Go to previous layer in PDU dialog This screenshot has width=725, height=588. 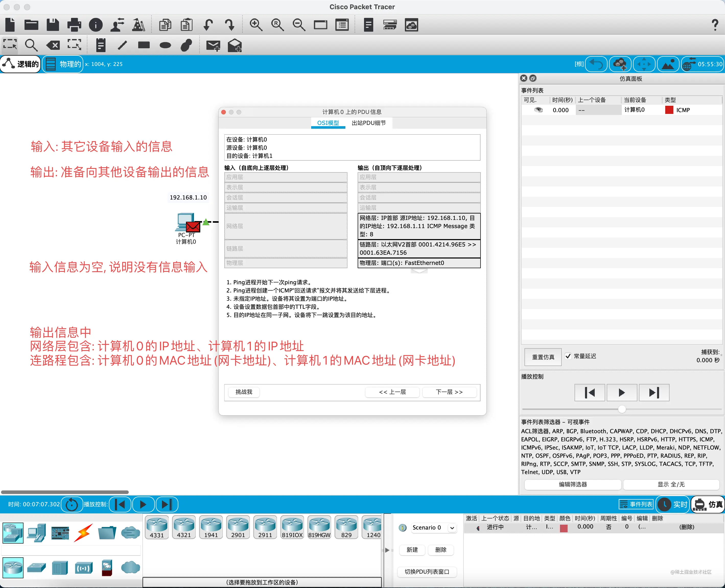tap(392, 392)
